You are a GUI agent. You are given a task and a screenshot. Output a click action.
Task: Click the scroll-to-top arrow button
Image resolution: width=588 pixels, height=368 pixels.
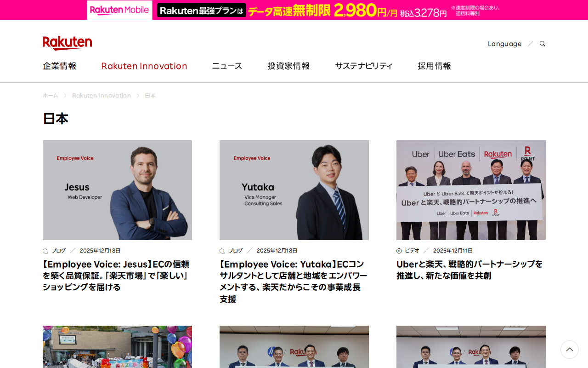coord(570,350)
